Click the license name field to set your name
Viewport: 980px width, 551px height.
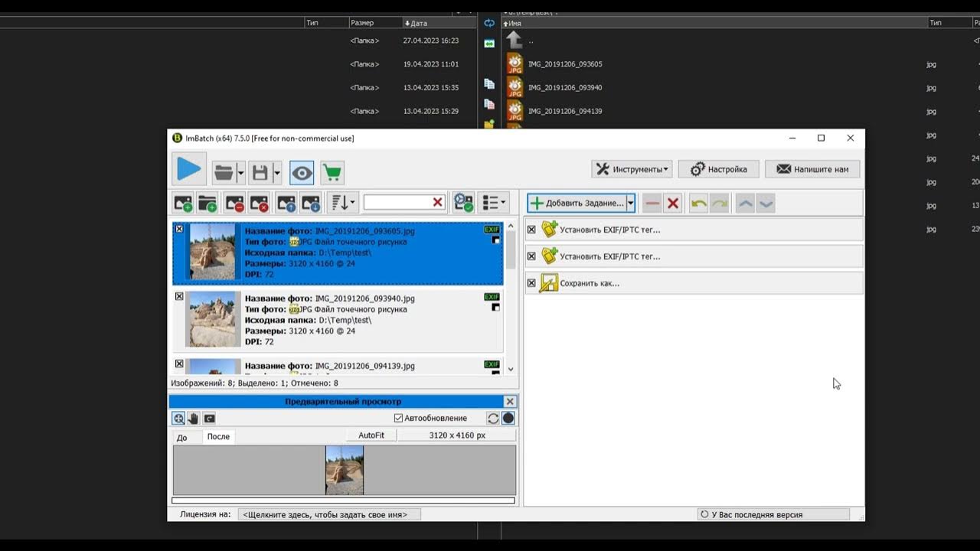(329, 515)
